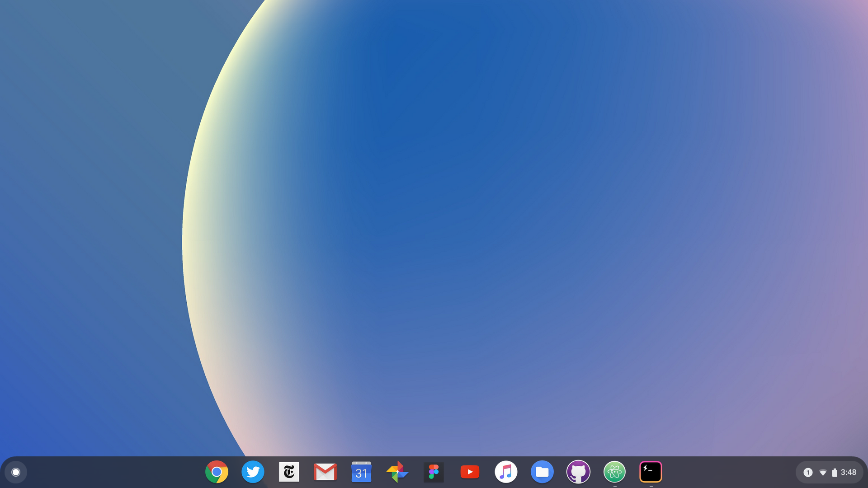Open the Files app
This screenshot has height=488, width=868.
(x=542, y=472)
